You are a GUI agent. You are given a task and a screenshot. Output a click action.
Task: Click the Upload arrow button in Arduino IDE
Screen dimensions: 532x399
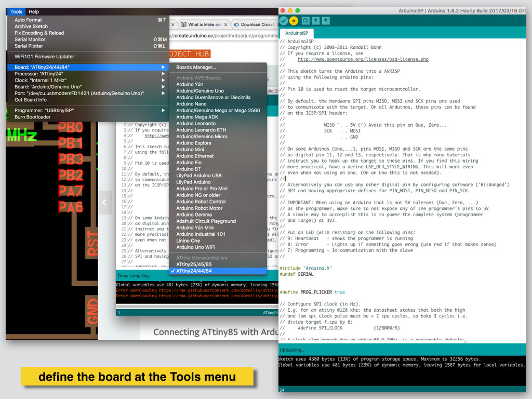294,21
